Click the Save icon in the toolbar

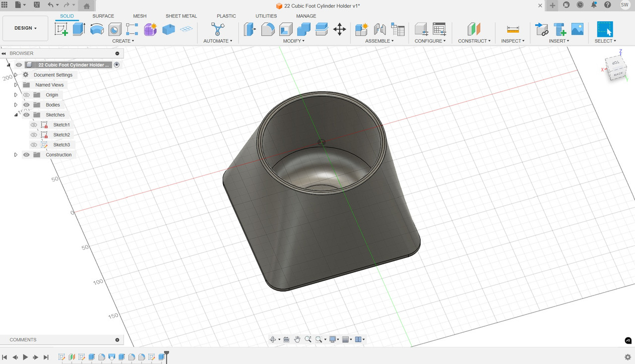click(x=37, y=5)
